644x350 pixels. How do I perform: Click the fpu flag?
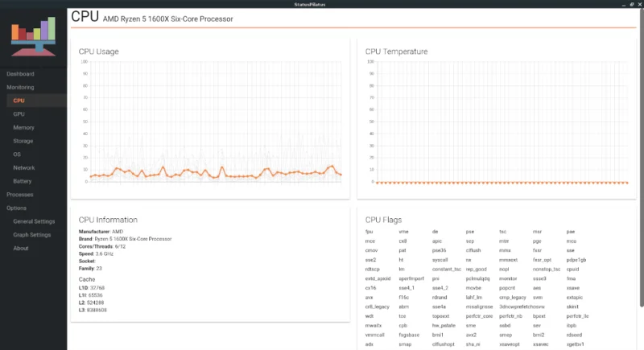pos(369,232)
